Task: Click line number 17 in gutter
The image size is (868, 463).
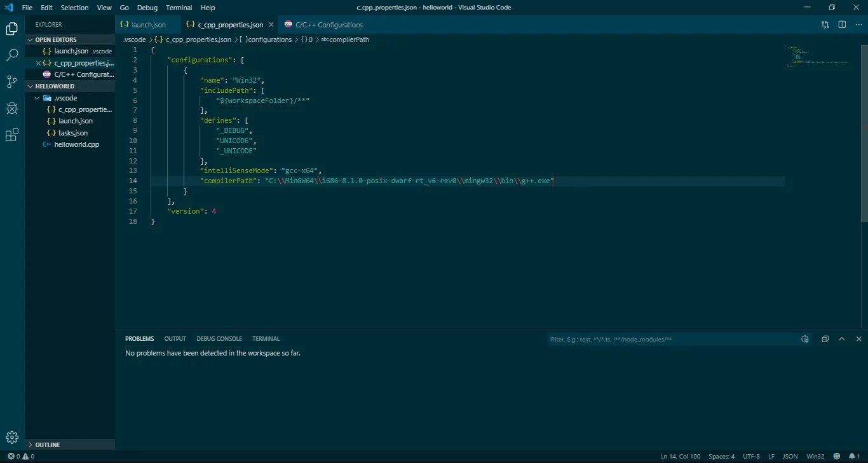Action: (x=133, y=211)
